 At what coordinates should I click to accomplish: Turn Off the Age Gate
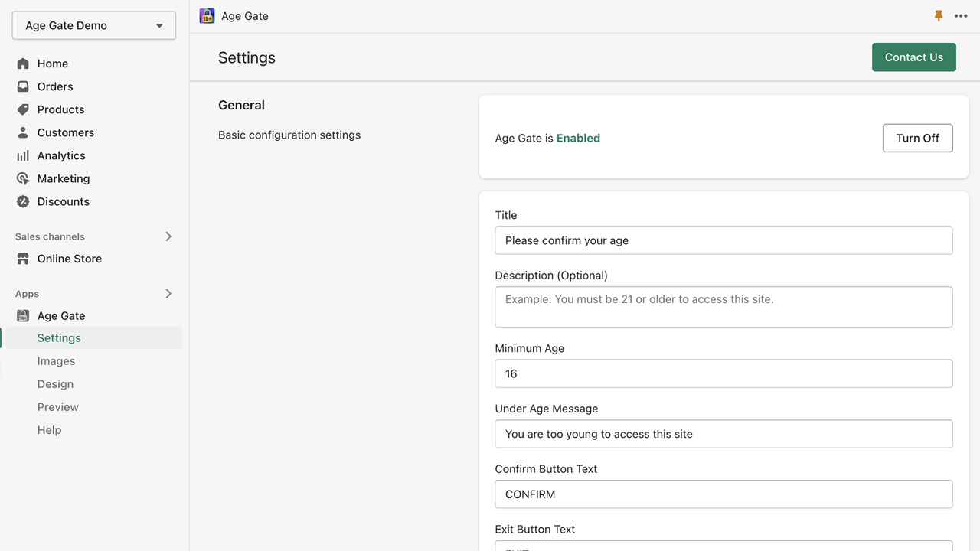tap(917, 138)
